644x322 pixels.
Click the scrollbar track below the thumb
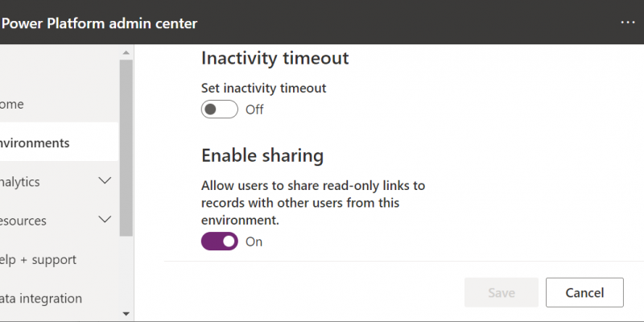[x=126, y=274]
